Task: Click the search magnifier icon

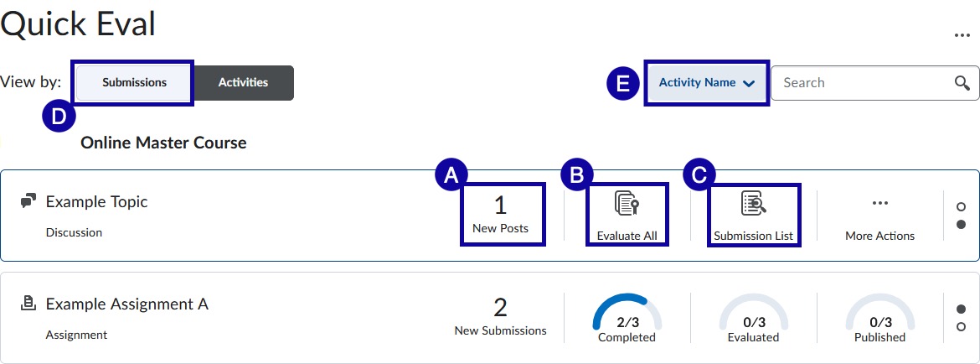Action: 962,83
